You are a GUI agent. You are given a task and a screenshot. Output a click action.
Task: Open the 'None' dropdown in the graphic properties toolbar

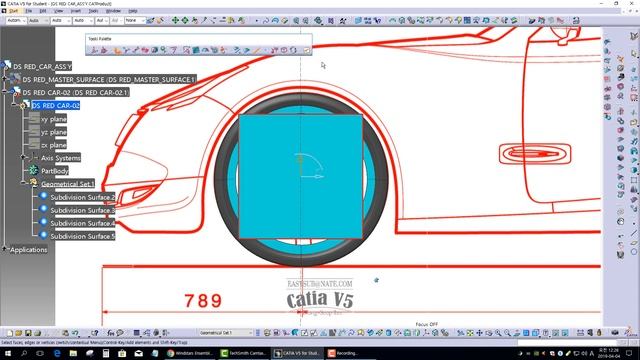point(135,20)
